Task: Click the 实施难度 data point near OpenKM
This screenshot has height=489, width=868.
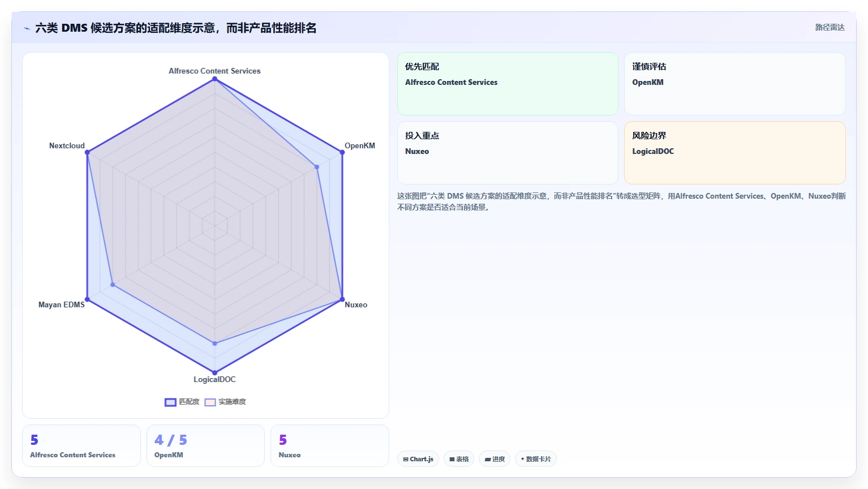Action: tap(317, 167)
